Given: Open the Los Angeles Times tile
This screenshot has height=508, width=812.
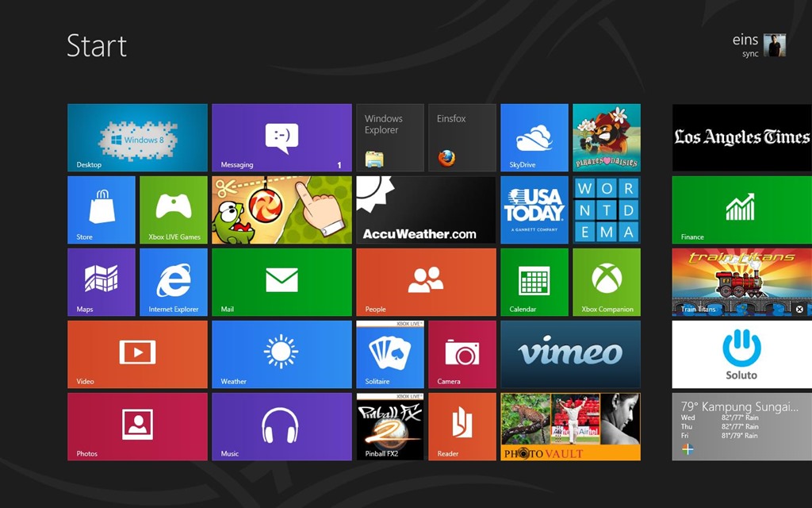Looking at the screenshot, I should tap(742, 137).
